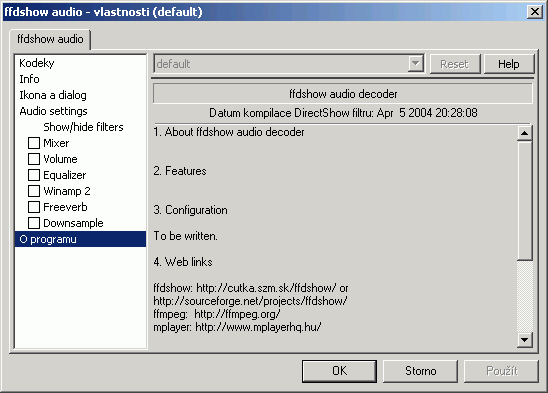Click the '3. Configuration' heading

(x=190, y=210)
